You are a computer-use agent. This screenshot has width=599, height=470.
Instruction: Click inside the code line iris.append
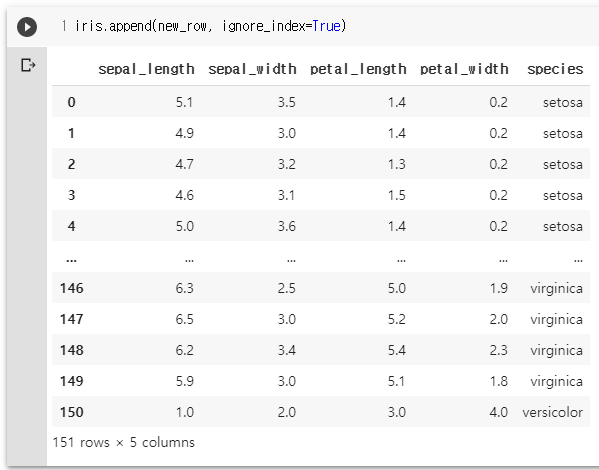point(210,26)
